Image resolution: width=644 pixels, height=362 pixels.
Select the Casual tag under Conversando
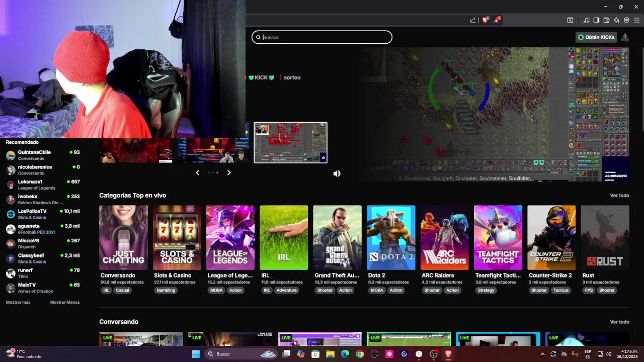point(123,290)
